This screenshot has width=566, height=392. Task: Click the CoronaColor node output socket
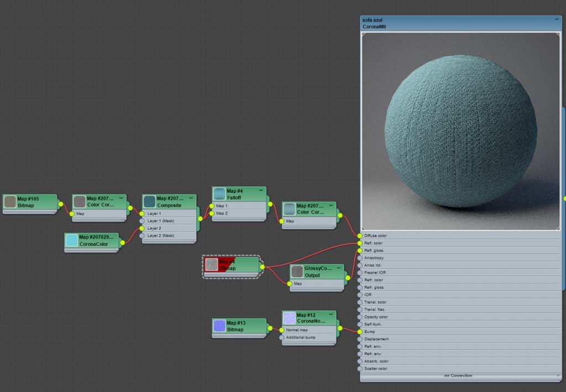[122, 243]
